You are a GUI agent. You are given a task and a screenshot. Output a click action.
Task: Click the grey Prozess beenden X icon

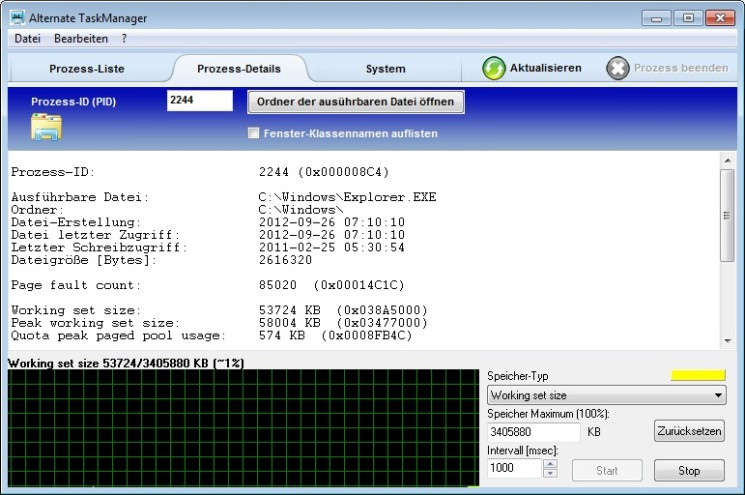(x=618, y=68)
